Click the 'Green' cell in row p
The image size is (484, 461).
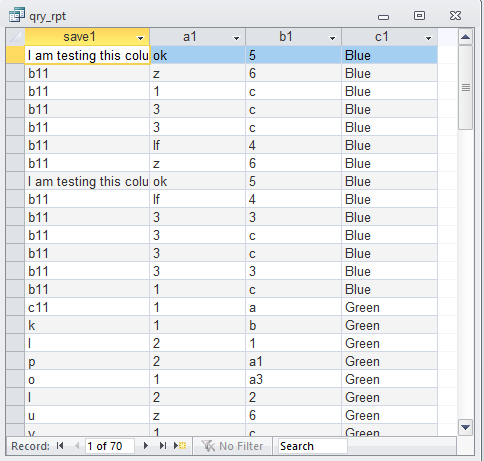390,361
